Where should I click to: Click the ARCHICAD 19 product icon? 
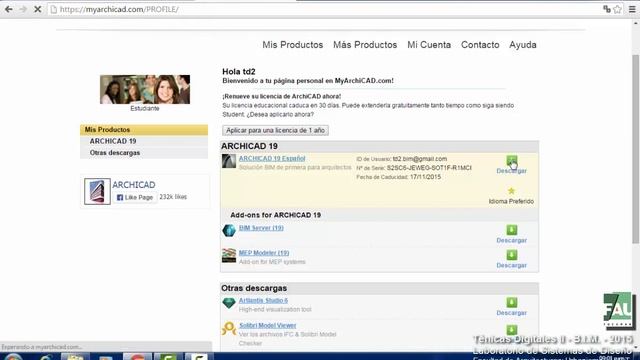pos(229,161)
